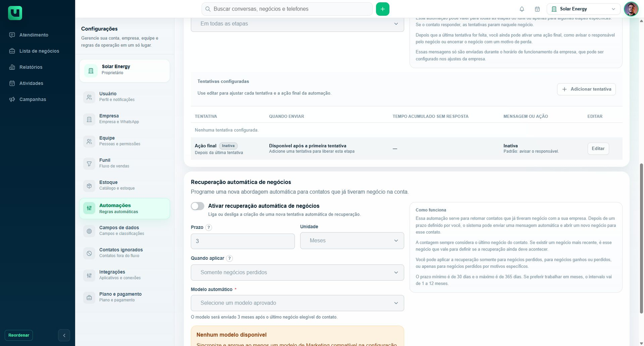The width and height of the screenshot is (644, 346).
Task: Click the Reordenar button
Action: 19,335
